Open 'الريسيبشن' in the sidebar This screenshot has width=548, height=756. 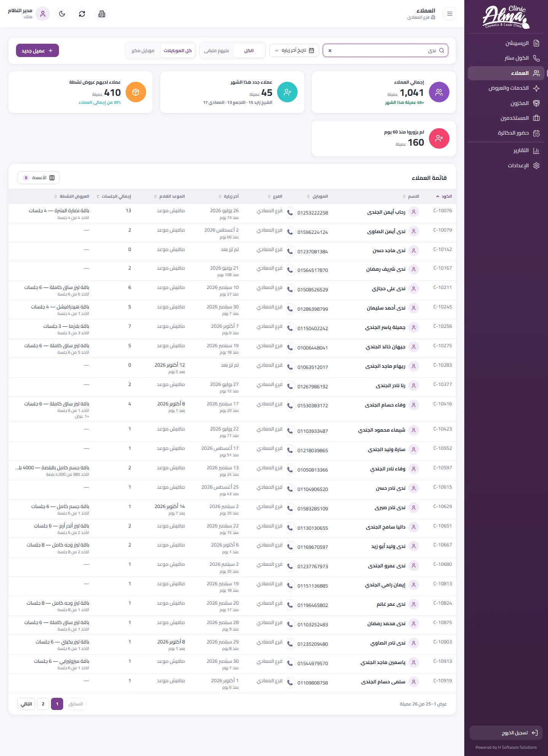point(506,43)
